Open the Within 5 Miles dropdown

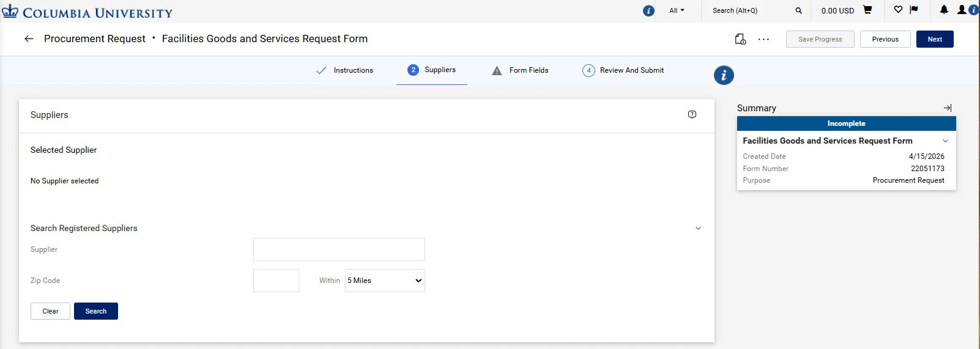point(385,281)
